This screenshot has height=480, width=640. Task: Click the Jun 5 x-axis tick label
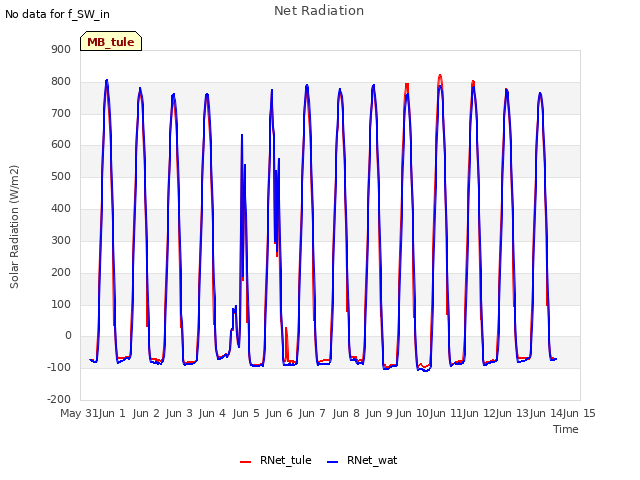(246, 413)
